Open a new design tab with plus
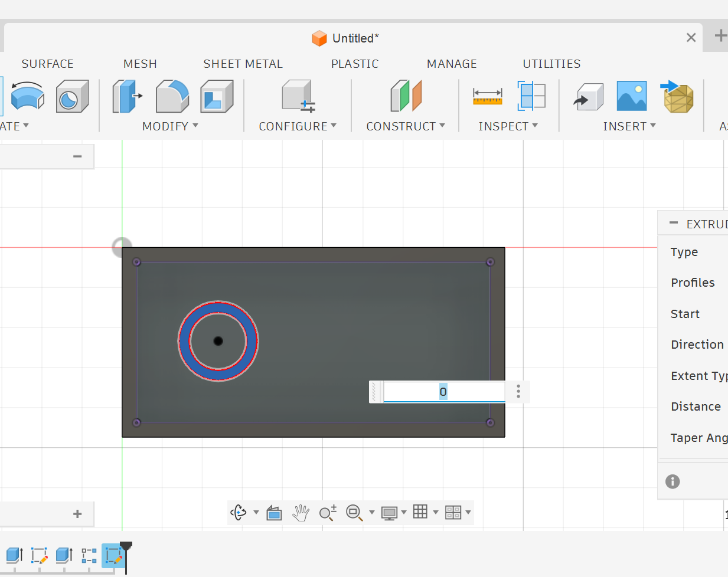Viewport: 728px width, 577px height. click(720, 35)
